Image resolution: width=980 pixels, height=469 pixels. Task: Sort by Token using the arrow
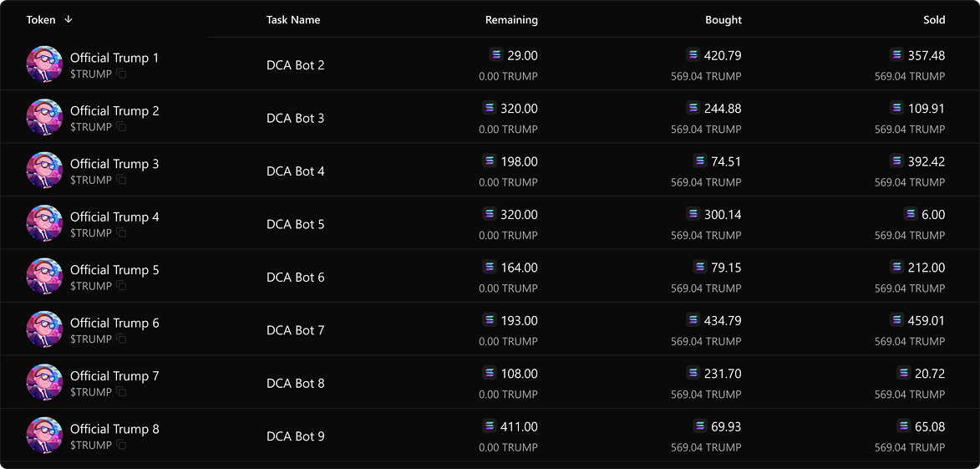click(x=69, y=19)
